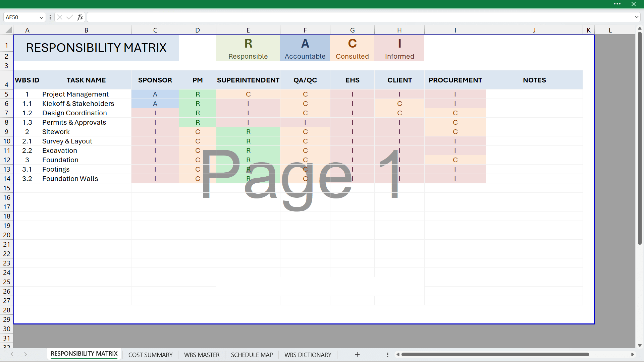Expand the Name Box dropdown
The height and width of the screenshot is (362, 644).
[x=41, y=17]
